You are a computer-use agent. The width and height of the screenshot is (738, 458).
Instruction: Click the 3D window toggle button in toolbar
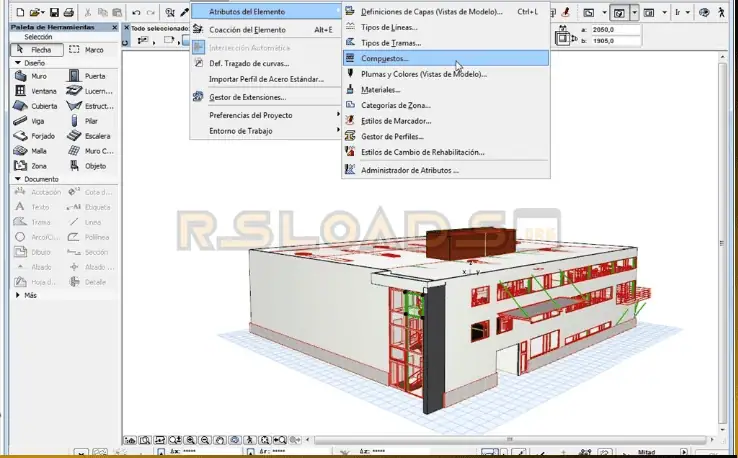619,13
